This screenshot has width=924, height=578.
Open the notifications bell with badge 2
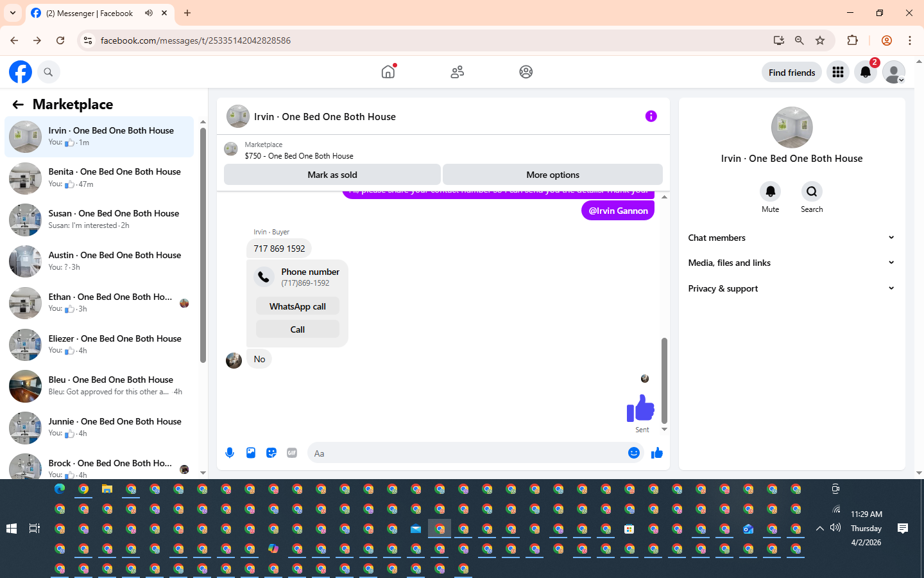[x=866, y=73]
